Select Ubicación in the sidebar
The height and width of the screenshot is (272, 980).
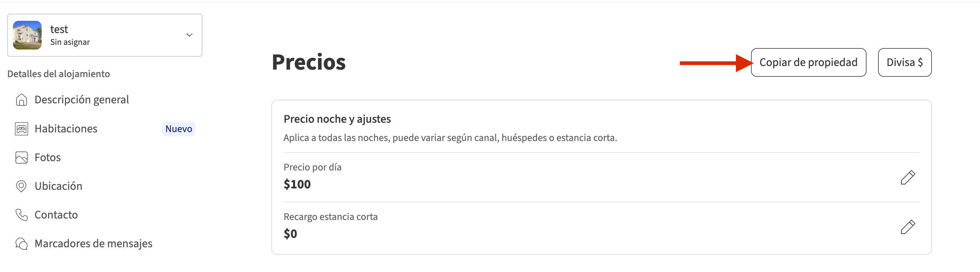[58, 186]
